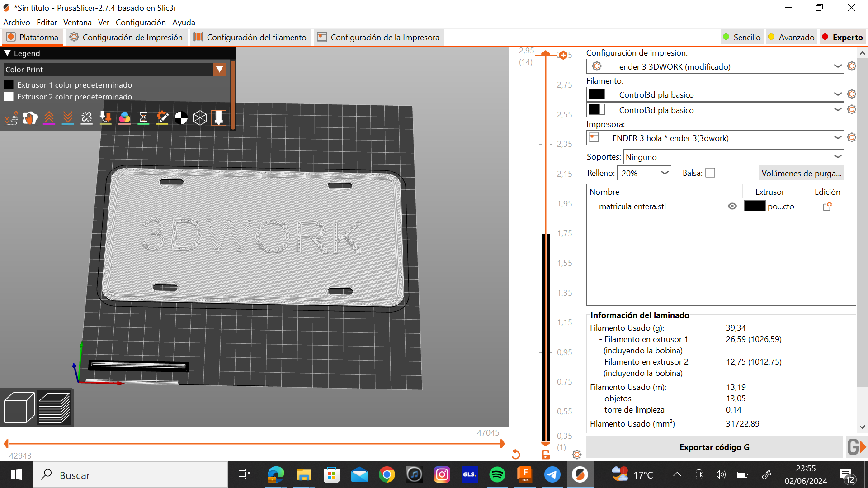Open edit options for matricula entera.stl
The image size is (868, 488).
[827, 206]
